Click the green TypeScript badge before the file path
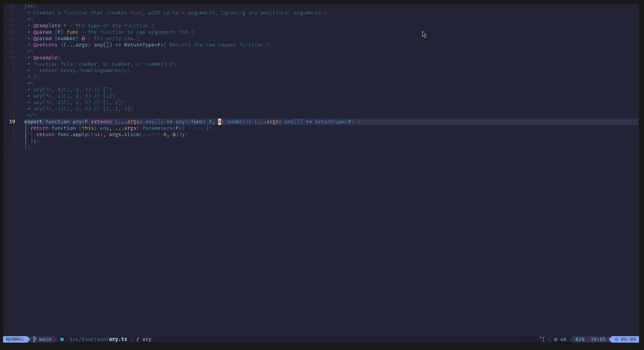Viewport: 644px width, 350px height. 62,339
